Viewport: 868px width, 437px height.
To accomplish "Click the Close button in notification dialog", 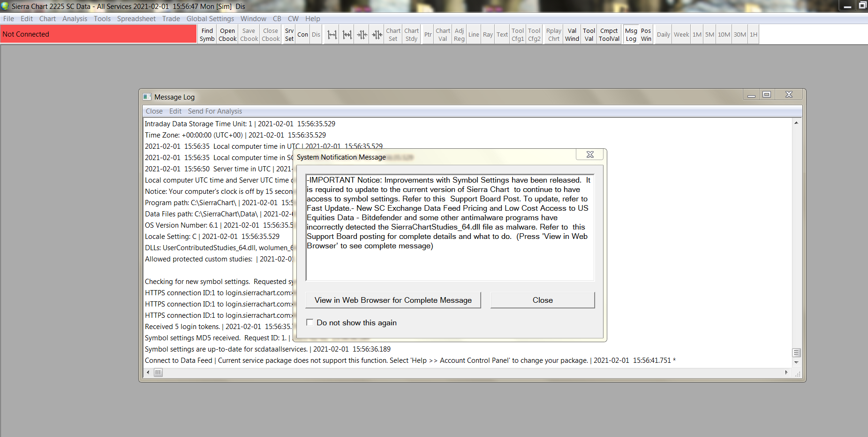I will (543, 300).
